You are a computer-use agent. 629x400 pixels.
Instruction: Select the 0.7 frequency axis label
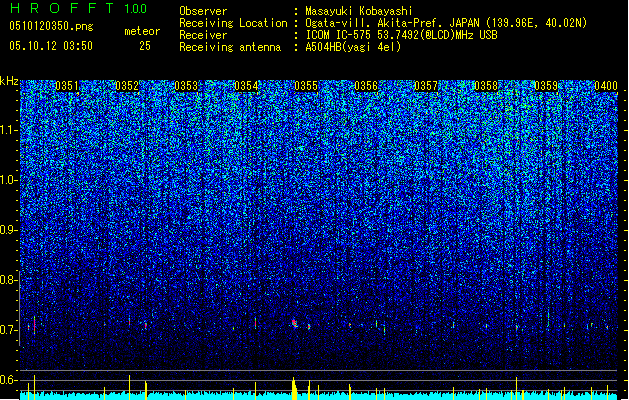click(x=9, y=330)
